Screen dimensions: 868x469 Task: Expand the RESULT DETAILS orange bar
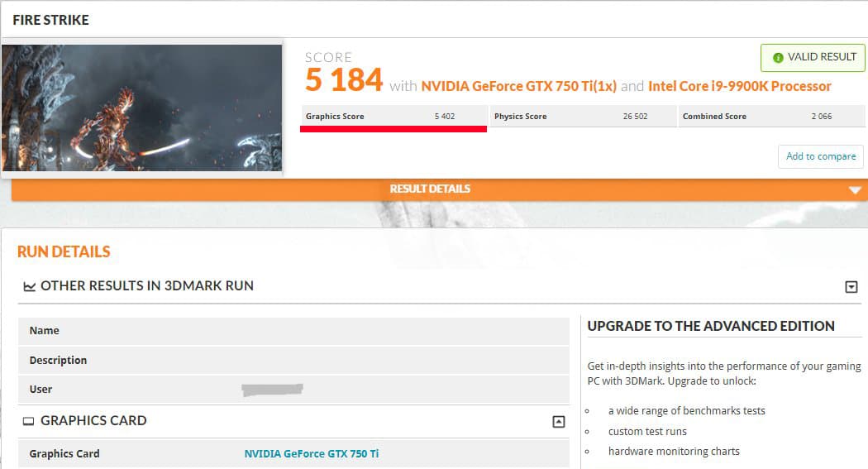440,189
